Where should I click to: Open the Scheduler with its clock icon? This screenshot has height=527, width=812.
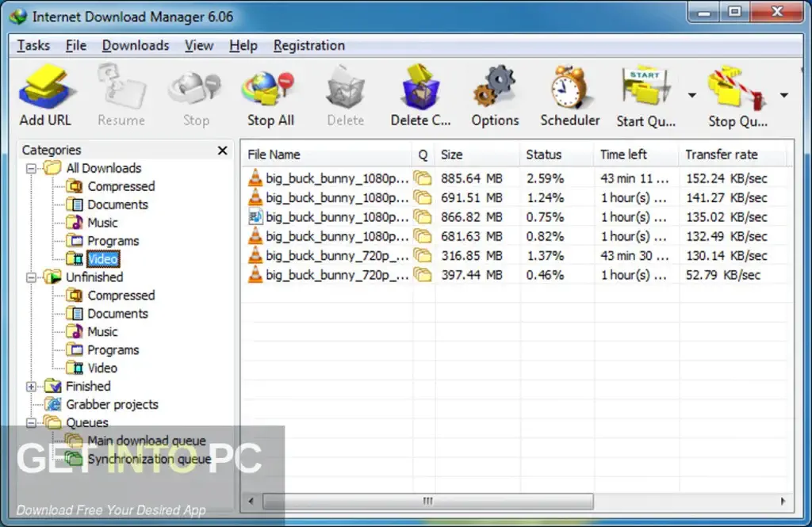(x=569, y=89)
